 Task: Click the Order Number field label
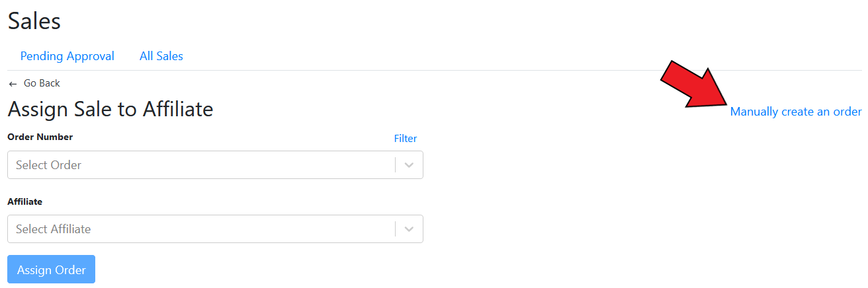[40, 137]
